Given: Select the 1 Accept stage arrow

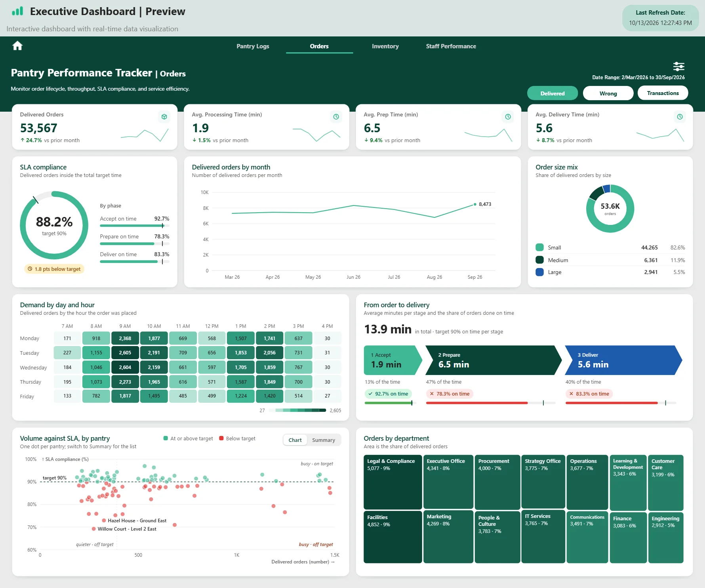Looking at the screenshot, I should click(393, 360).
